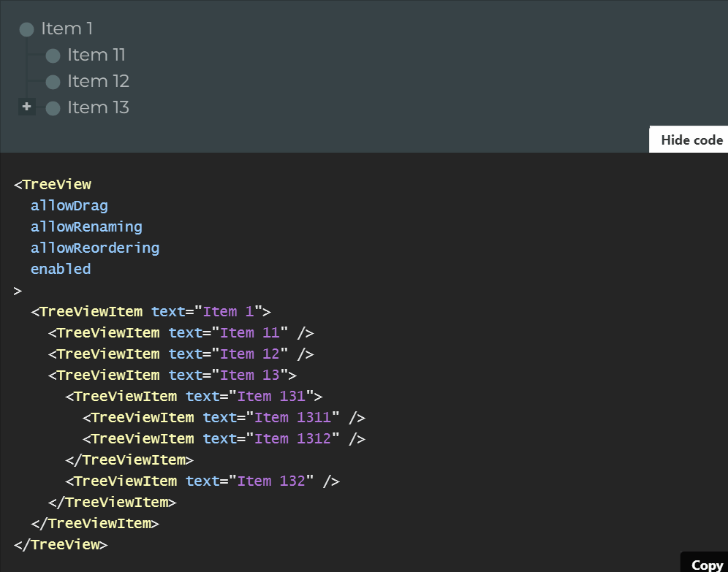This screenshot has height=572, width=728.
Task: Click the allowRenaming attribute in the code
Action: 86,226
